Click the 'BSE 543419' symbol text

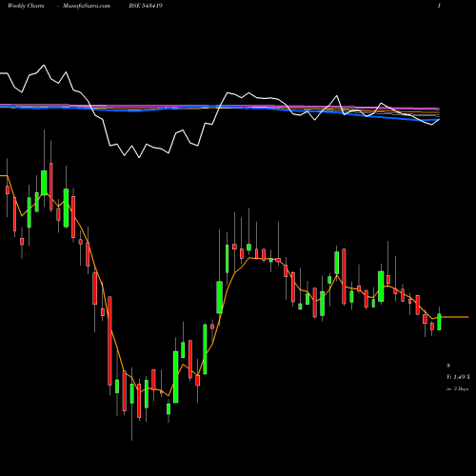(x=146, y=6)
